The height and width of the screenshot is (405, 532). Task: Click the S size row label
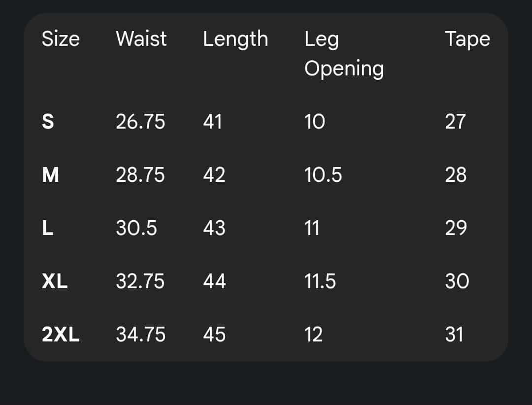(48, 121)
